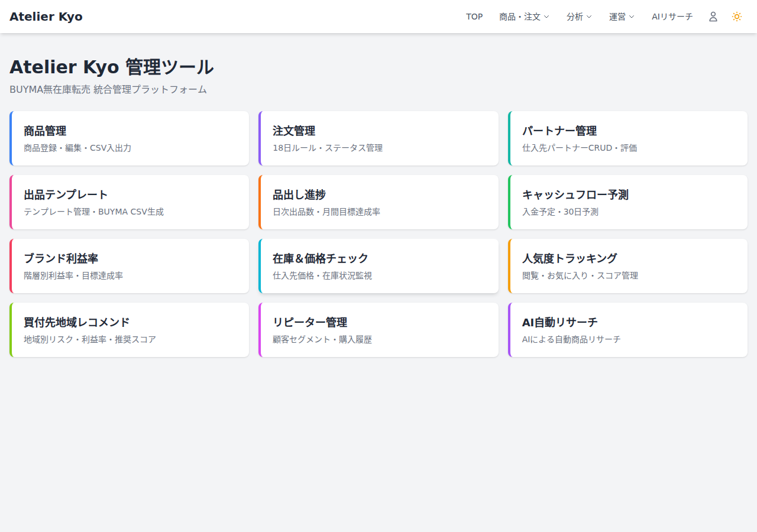Open the 商品管理 card
The image size is (757, 532).
tap(130, 138)
